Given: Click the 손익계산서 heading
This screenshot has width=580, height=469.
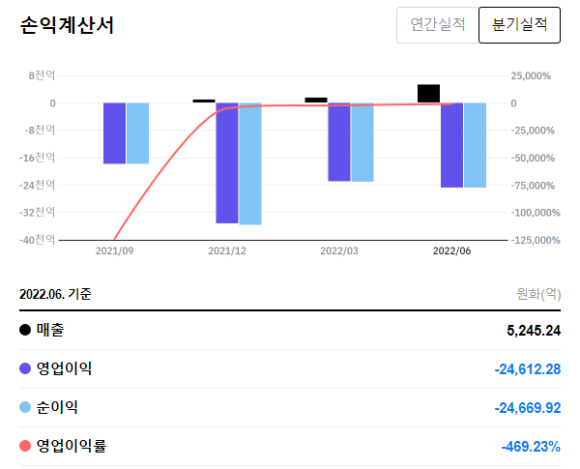Looking at the screenshot, I should (67, 26).
